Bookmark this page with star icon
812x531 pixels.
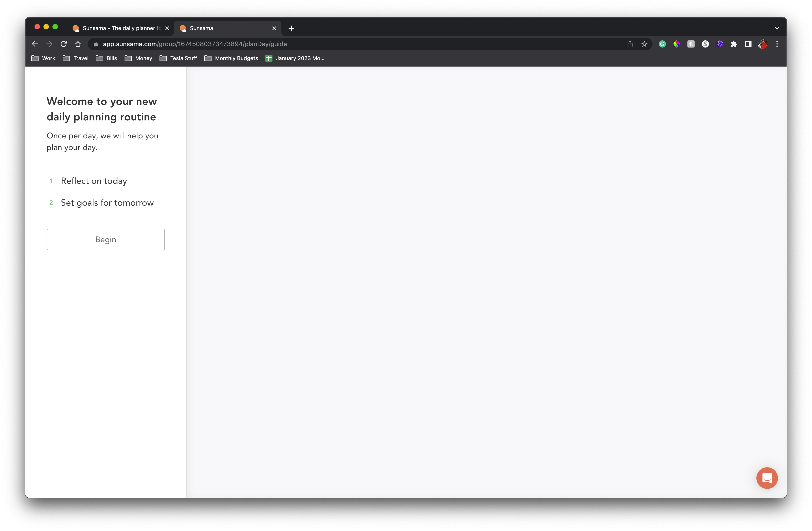tap(644, 44)
